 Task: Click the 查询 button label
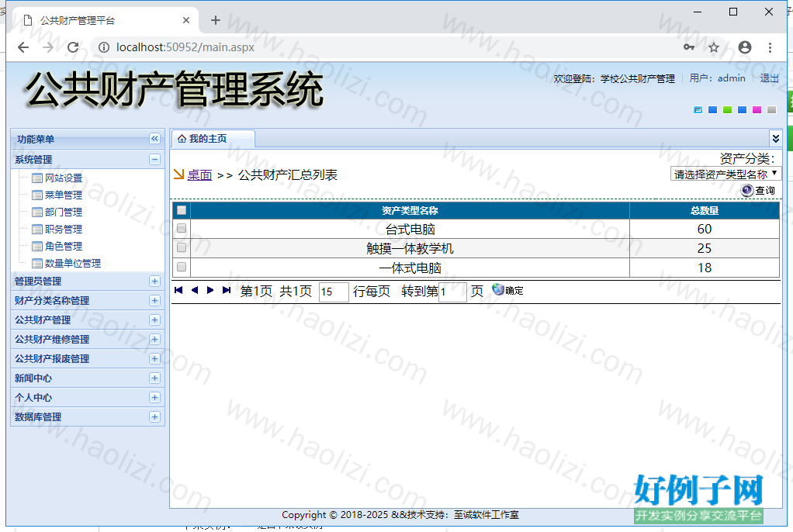(x=765, y=190)
